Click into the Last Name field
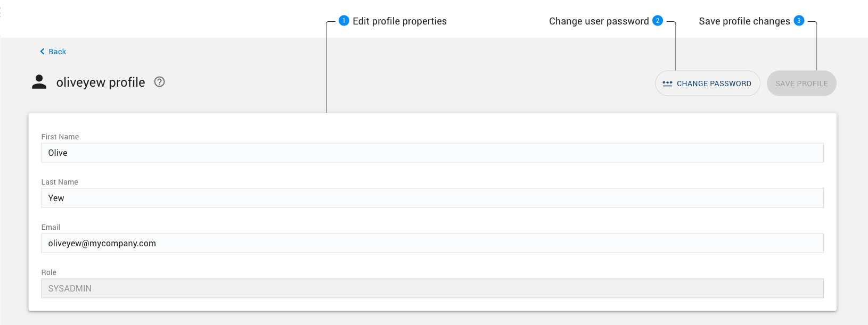Viewport: 868px width, 325px height. pos(432,198)
